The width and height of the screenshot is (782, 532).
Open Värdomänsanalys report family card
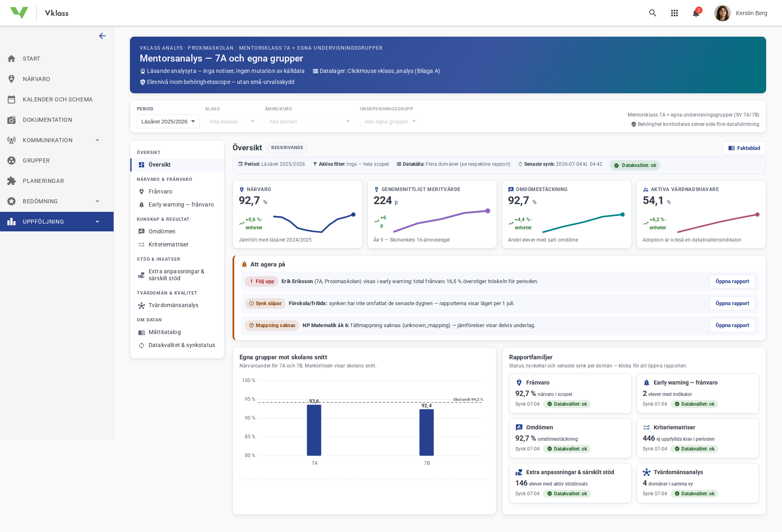tap(698, 483)
